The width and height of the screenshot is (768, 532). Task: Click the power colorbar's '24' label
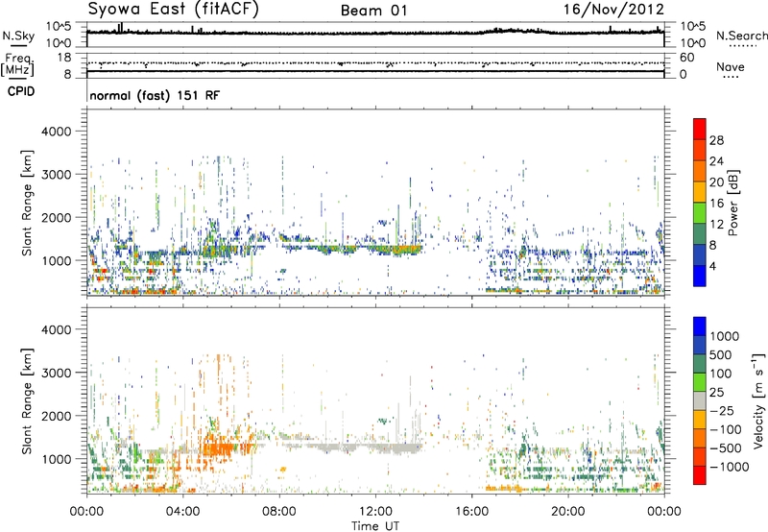coord(716,161)
